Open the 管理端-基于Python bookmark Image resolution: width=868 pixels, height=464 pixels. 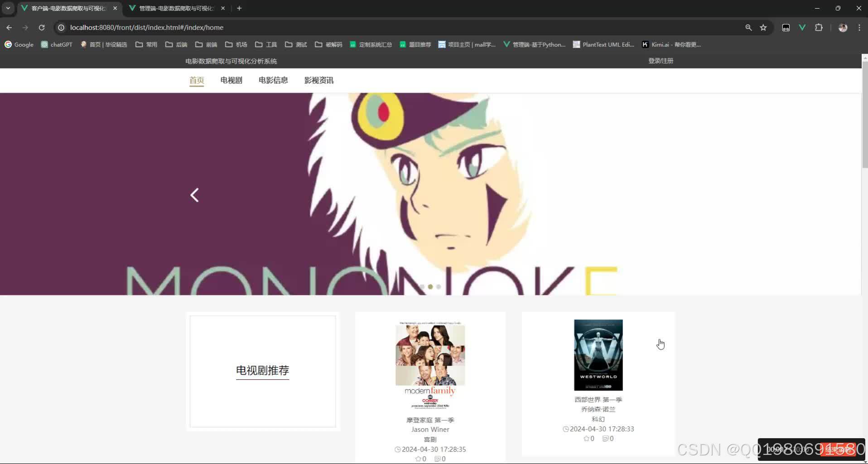534,44
